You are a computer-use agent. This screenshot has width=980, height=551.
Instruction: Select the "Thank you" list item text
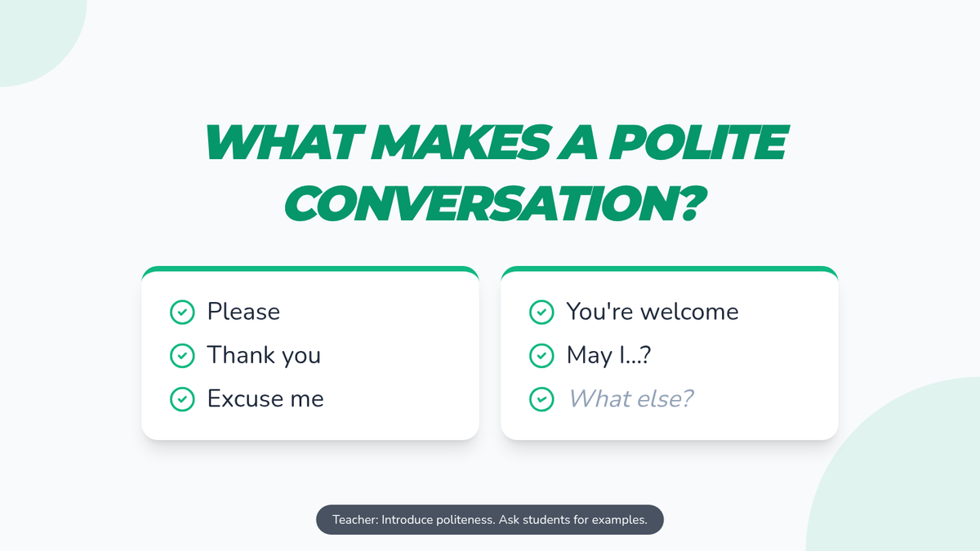coord(264,355)
